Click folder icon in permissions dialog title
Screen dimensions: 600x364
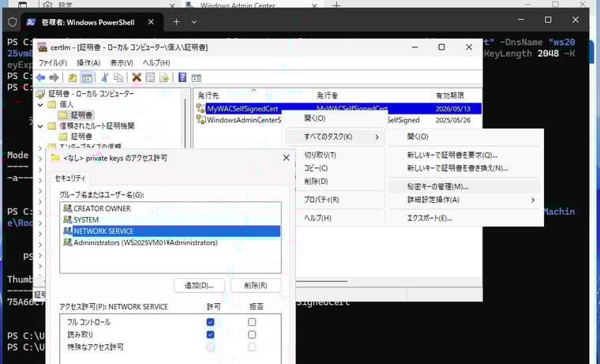coord(55,158)
